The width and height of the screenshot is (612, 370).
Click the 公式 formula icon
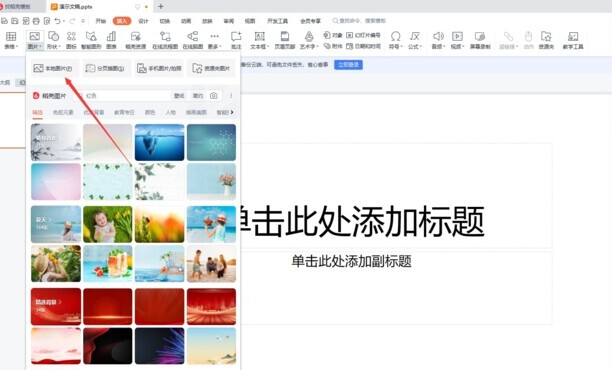pyautogui.click(x=415, y=37)
